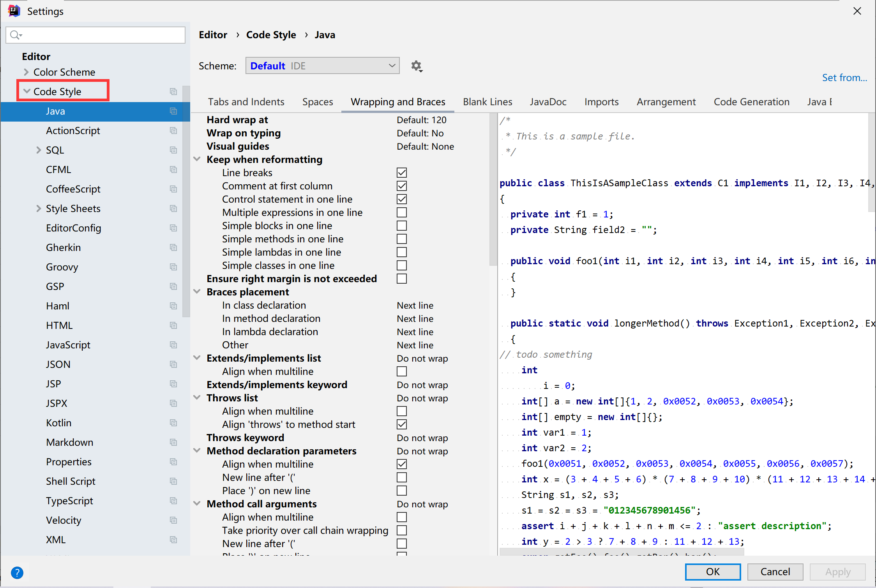Switch to the Blank Lines tab
Image resolution: width=876 pixels, height=588 pixels.
[x=487, y=102]
